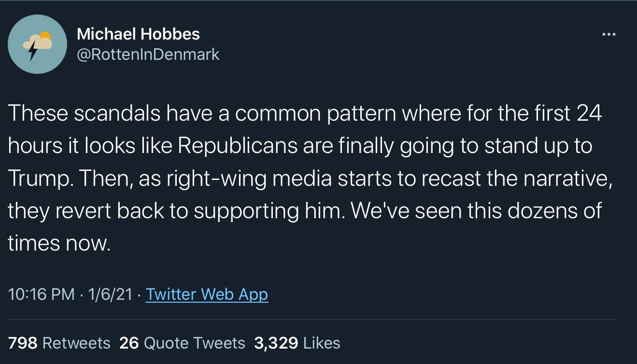Click "right-wing media" in the tweet text
This screenshot has width=637, height=364.
[249, 179]
